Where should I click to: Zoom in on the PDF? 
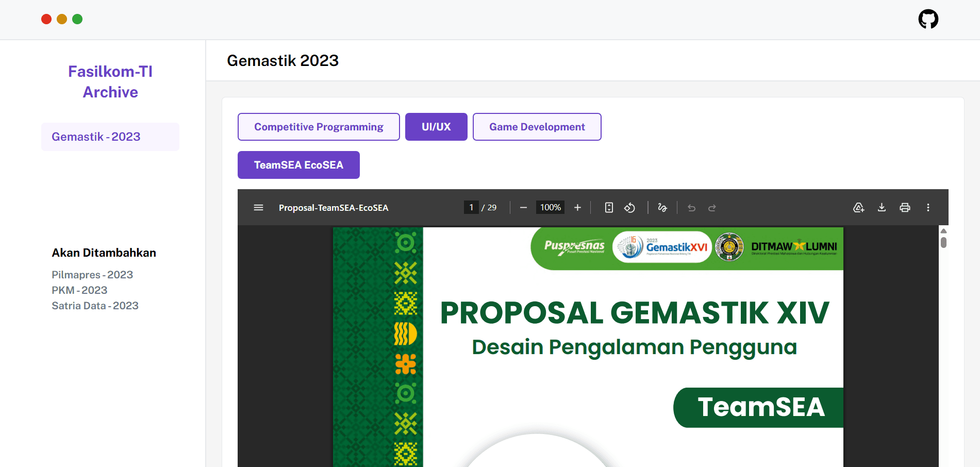[x=577, y=208]
